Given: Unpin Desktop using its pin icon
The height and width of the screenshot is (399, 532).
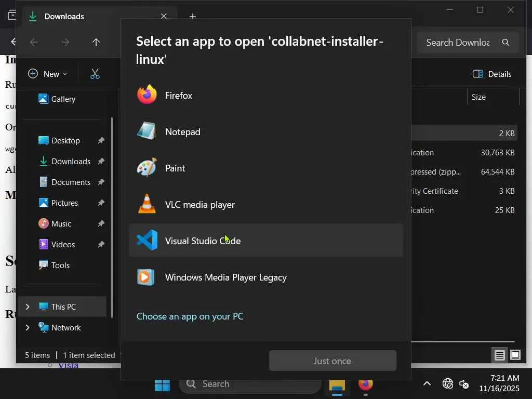Looking at the screenshot, I should [101, 140].
